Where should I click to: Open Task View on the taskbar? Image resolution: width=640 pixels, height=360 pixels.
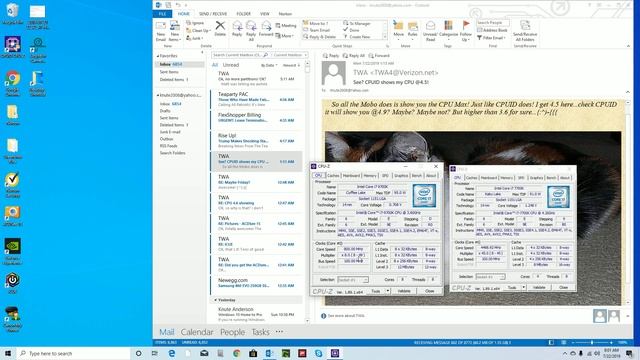(155, 353)
